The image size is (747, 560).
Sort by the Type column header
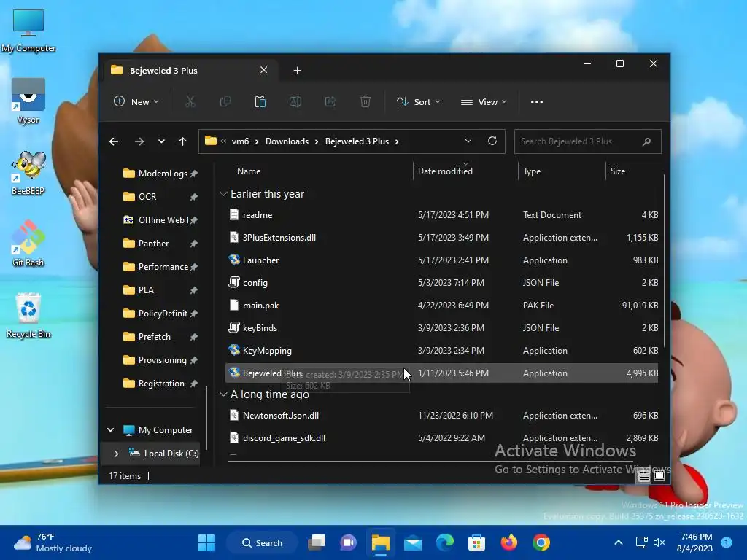532,171
